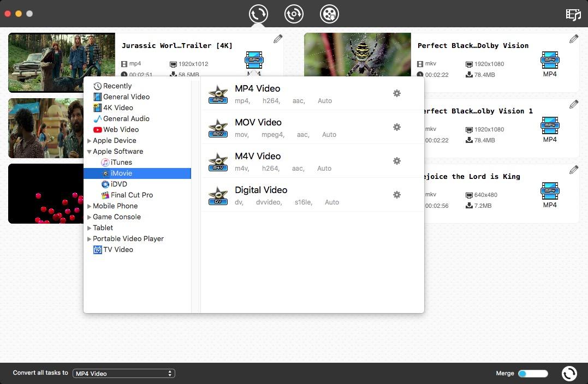Open the Convert all tasks to dropdown
Screen dimensions: 588x384
124,374
